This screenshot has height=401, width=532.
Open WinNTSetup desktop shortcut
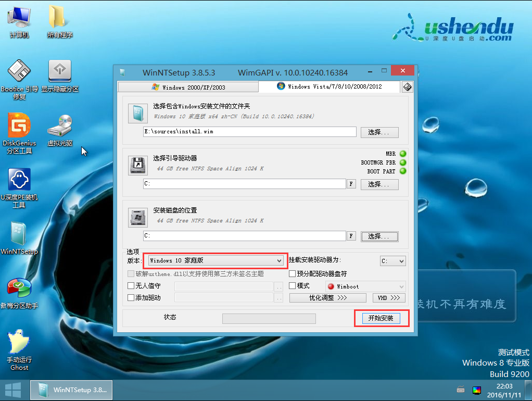pos(19,238)
